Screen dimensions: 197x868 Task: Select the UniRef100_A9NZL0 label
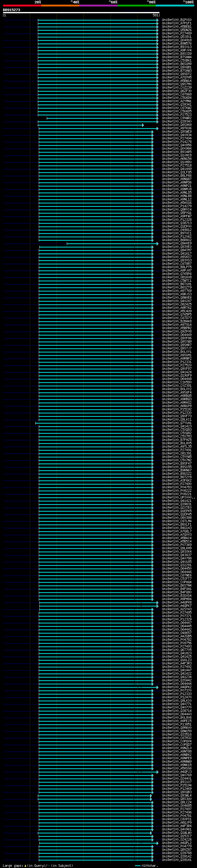(177, 748)
